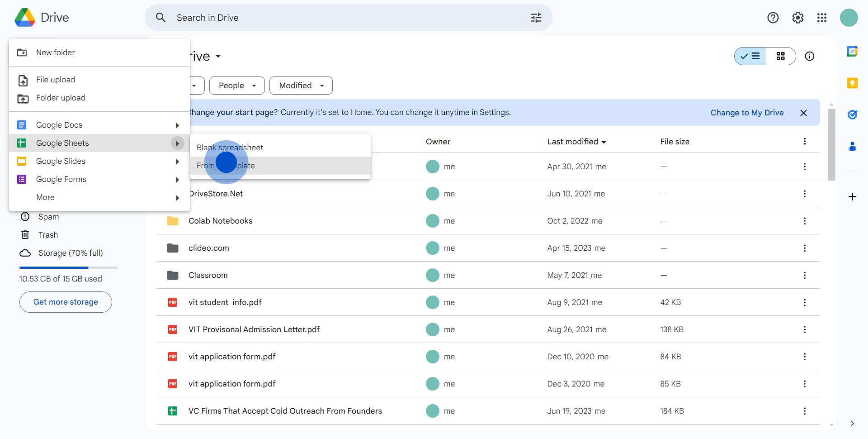
Task: Open advanced search filter options
Action: (x=536, y=18)
